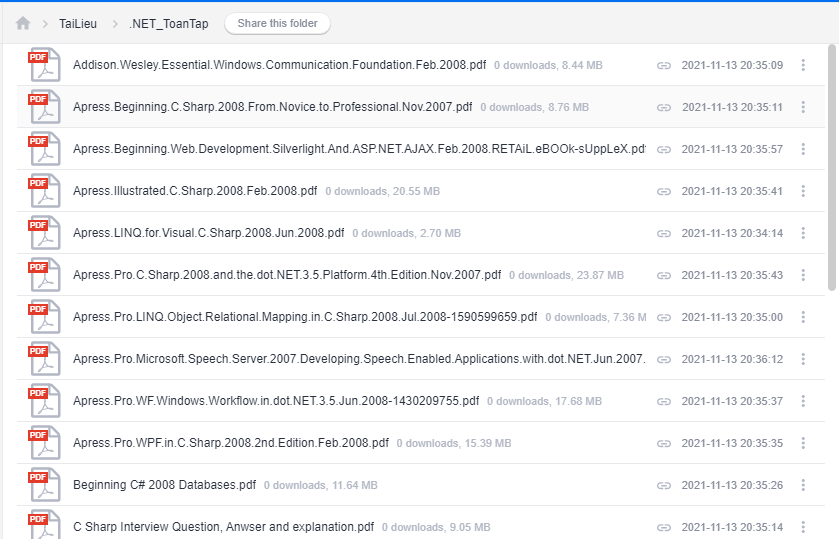
Task: Copy link icon for Apress.Pro.LINQ.Object file
Action: coord(664,317)
